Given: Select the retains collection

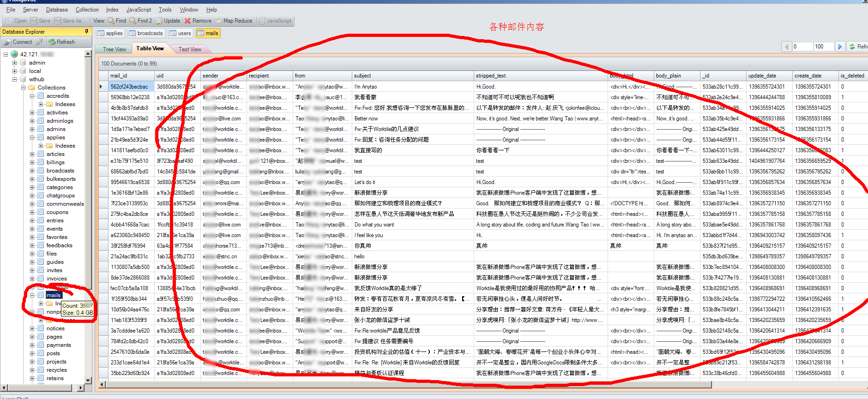Looking at the screenshot, I should [55, 378].
